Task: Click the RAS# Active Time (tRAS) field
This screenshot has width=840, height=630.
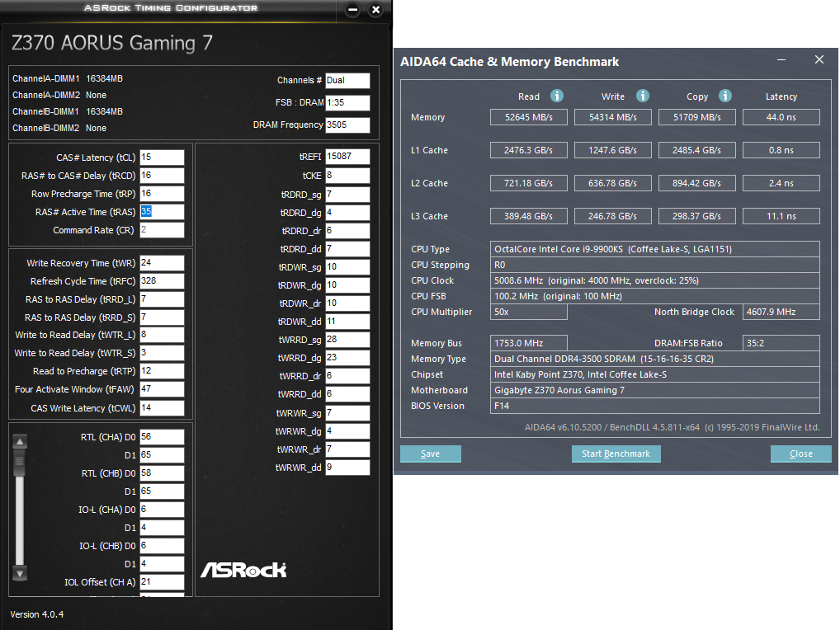Action: click(x=162, y=212)
